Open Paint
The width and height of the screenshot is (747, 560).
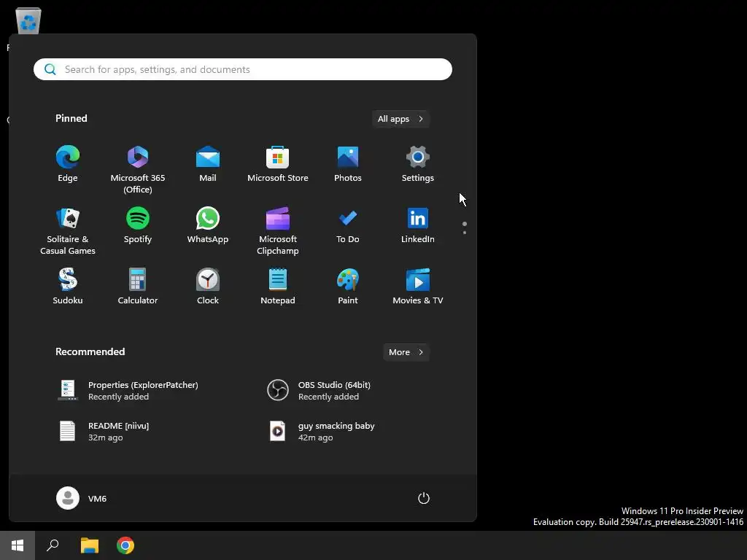(x=348, y=287)
